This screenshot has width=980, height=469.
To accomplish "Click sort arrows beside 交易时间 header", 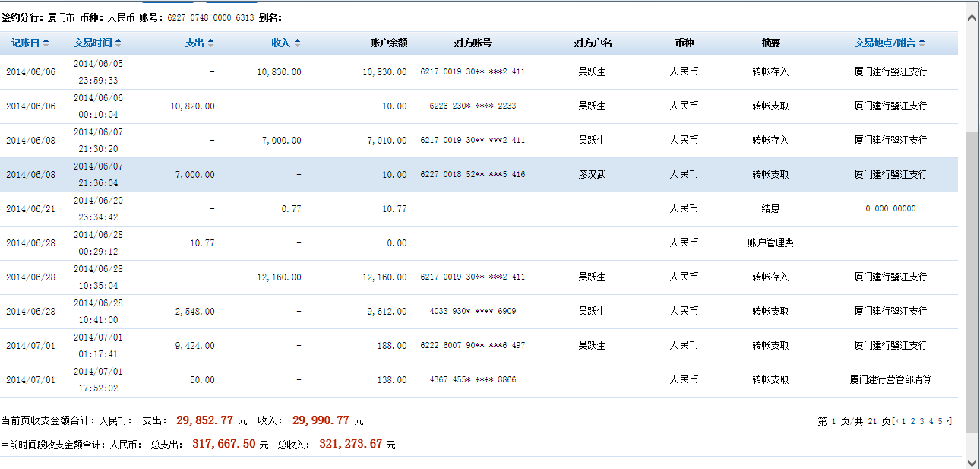I will coord(118,43).
